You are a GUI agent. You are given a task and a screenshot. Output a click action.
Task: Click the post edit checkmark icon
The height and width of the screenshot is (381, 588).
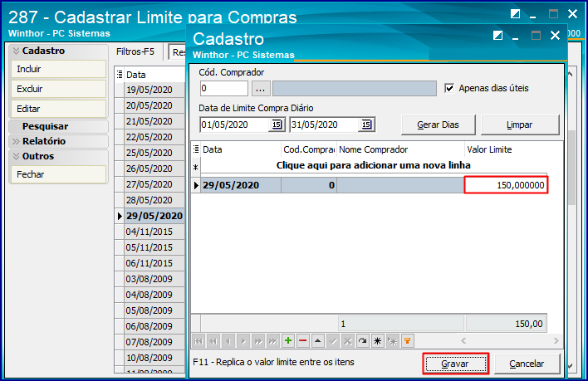pos(333,341)
